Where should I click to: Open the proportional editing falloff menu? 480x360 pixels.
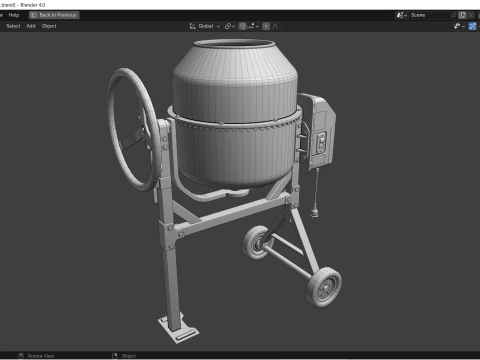click(x=276, y=26)
